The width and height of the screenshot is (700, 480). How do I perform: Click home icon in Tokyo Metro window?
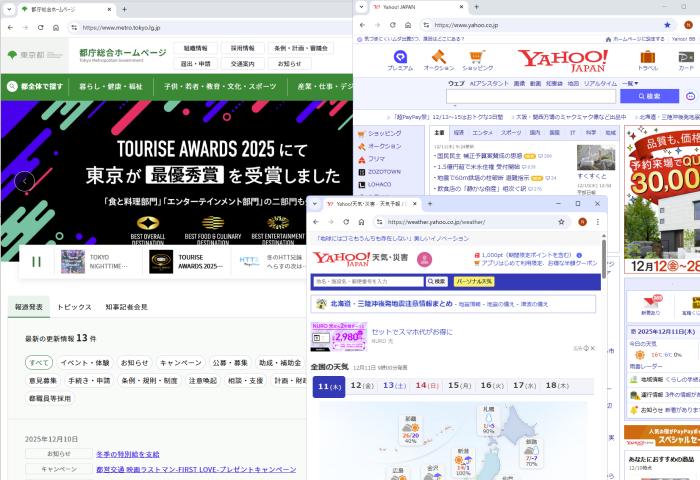pyautogui.click(x=56, y=28)
